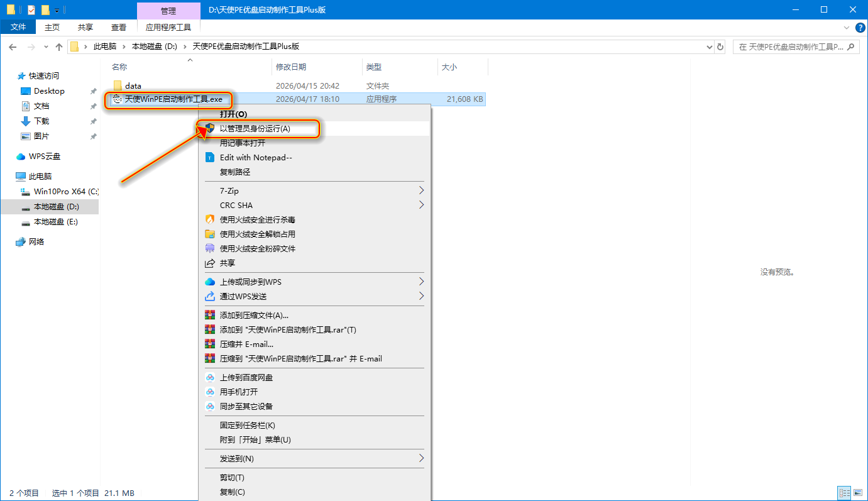Select 文档 in quick access
Image resolution: width=868 pixels, height=501 pixels.
click(x=41, y=106)
